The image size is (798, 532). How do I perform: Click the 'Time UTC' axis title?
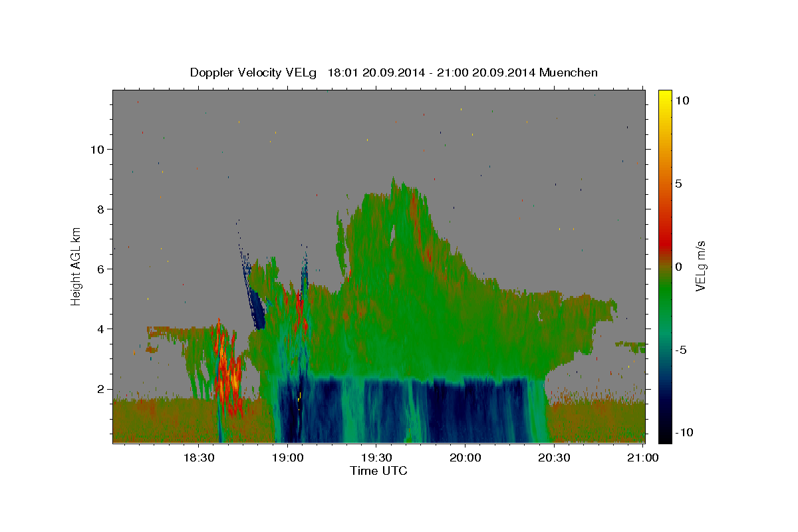tap(378, 471)
